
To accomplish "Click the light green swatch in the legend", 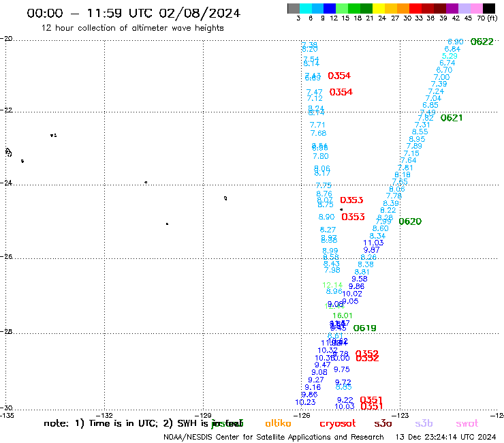I will tap(342, 8).
